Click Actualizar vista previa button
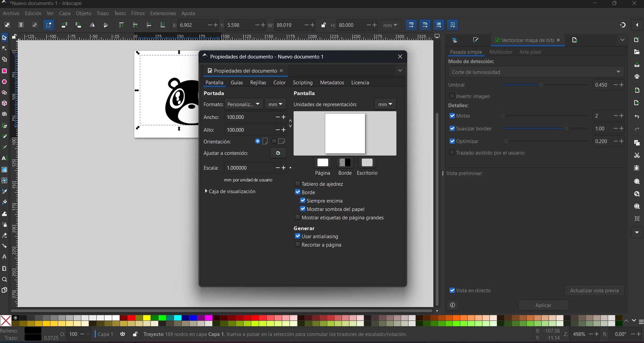Screen dimensions: 644x343 click(x=594, y=290)
